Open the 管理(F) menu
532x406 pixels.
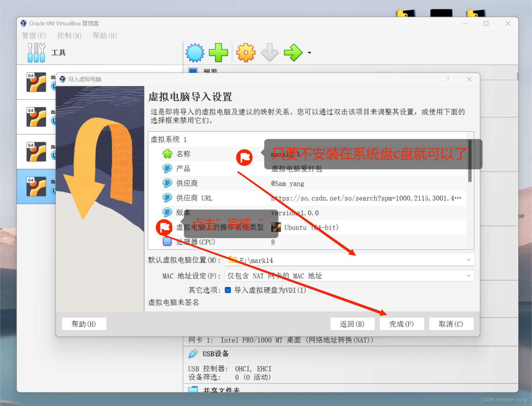pos(34,36)
